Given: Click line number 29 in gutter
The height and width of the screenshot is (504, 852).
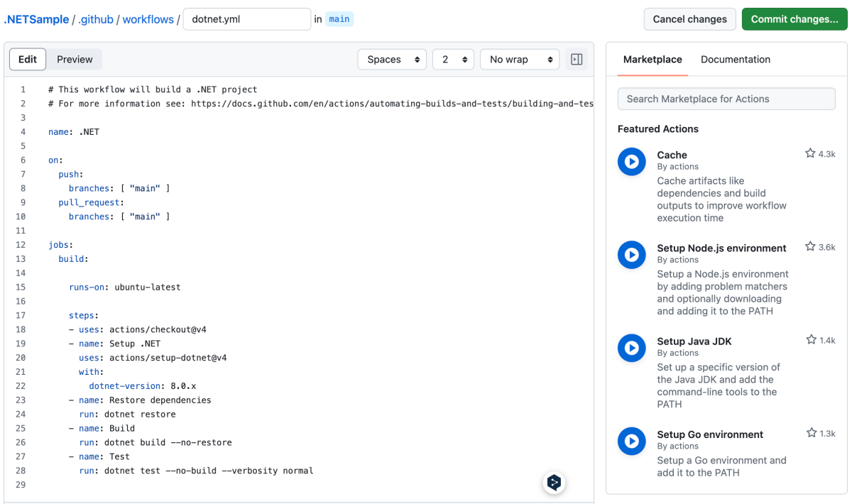Looking at the screenshot, I should point(20,485).
